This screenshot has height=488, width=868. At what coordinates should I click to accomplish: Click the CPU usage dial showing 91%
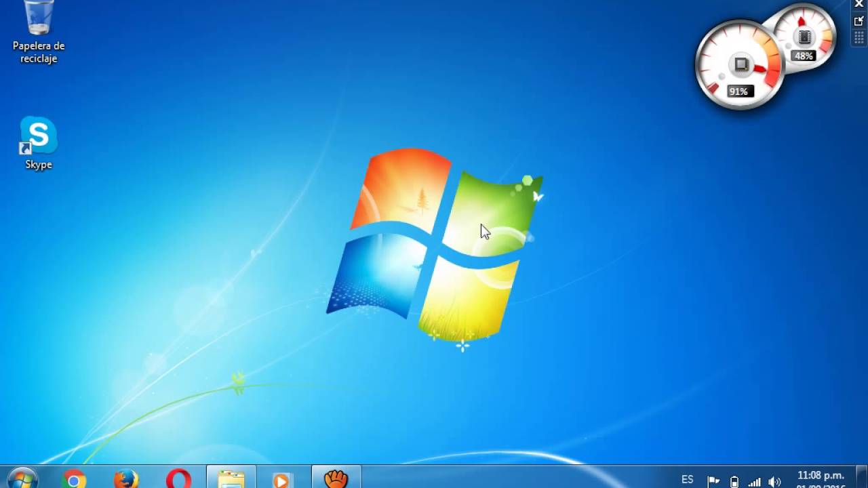741,66
